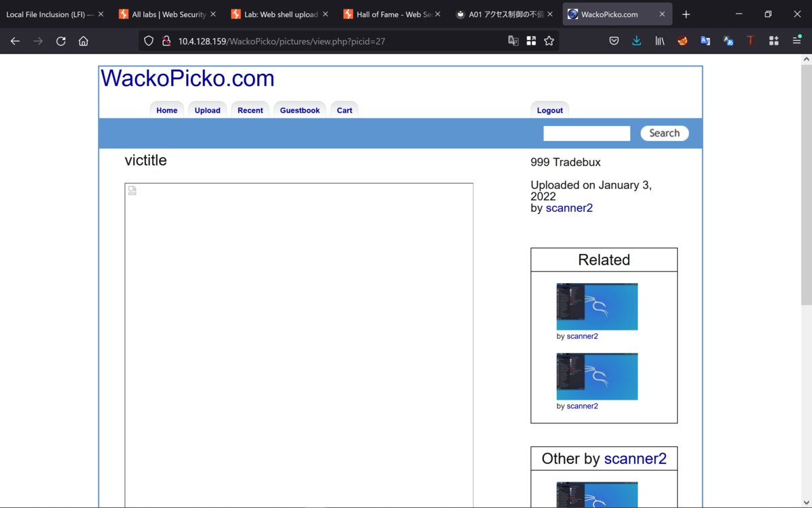Open the Recent pictures page
Screen dimensions: 812x508
(250, 110)
